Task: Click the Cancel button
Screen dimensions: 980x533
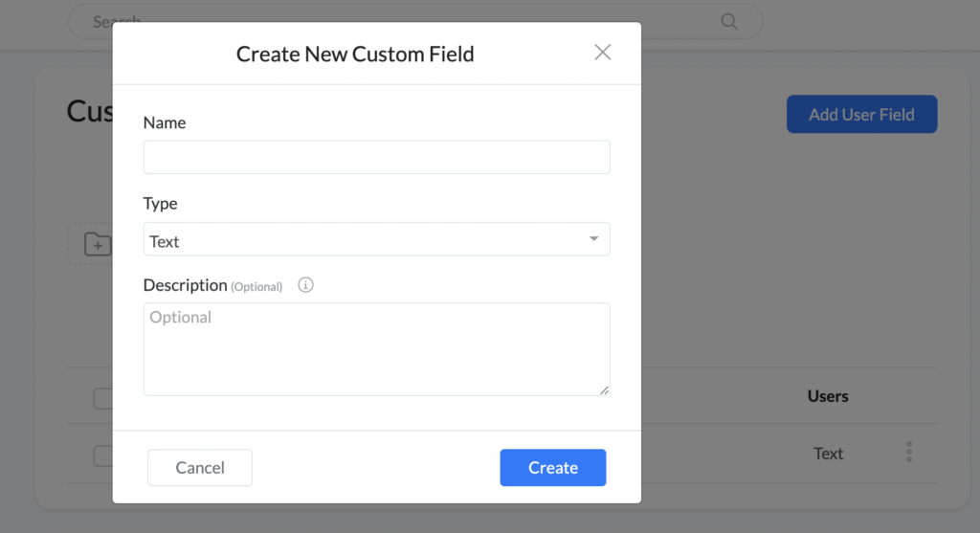Action: (x=200, y=468)
